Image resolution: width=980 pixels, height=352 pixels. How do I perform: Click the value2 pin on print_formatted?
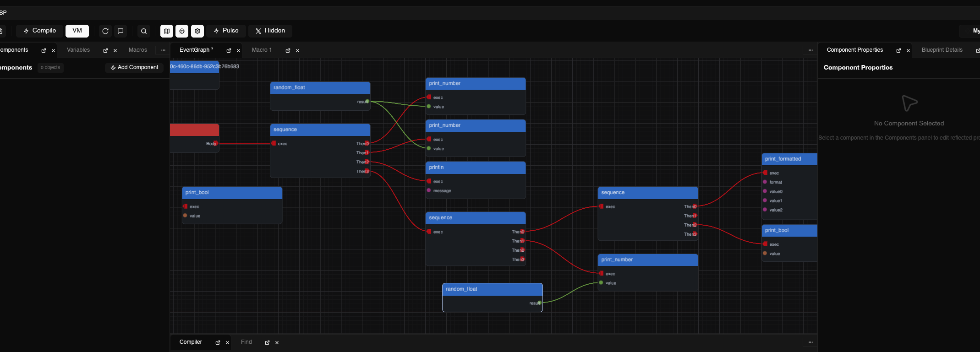765,210
